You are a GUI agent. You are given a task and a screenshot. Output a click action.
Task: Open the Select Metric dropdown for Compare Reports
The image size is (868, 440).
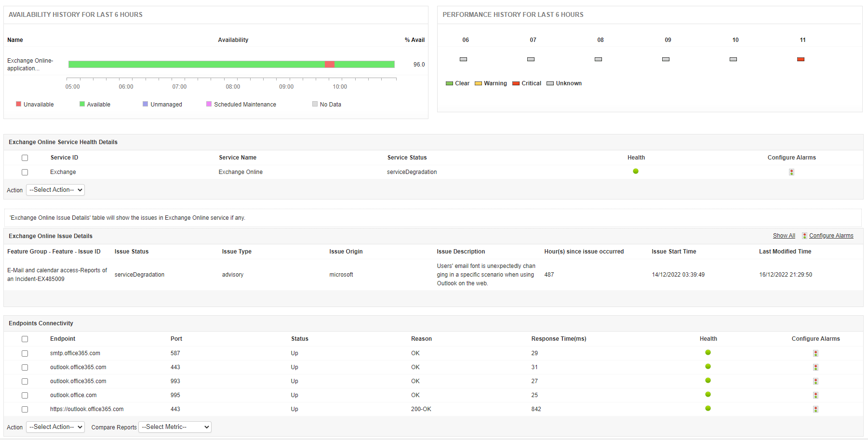tap(174, 427)
